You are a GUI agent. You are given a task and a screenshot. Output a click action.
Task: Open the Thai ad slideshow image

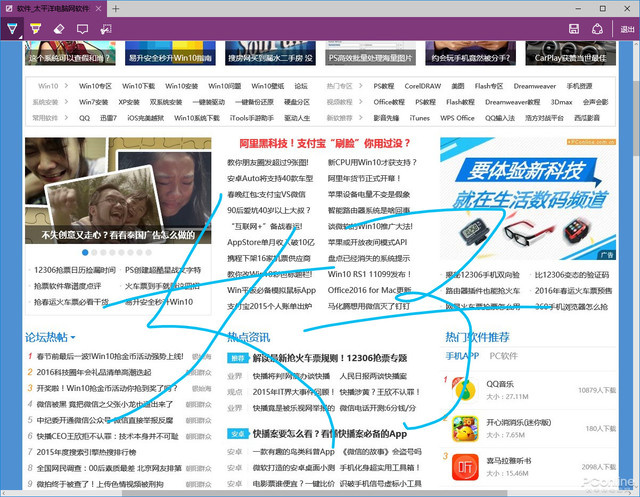(x=118, y=191)
